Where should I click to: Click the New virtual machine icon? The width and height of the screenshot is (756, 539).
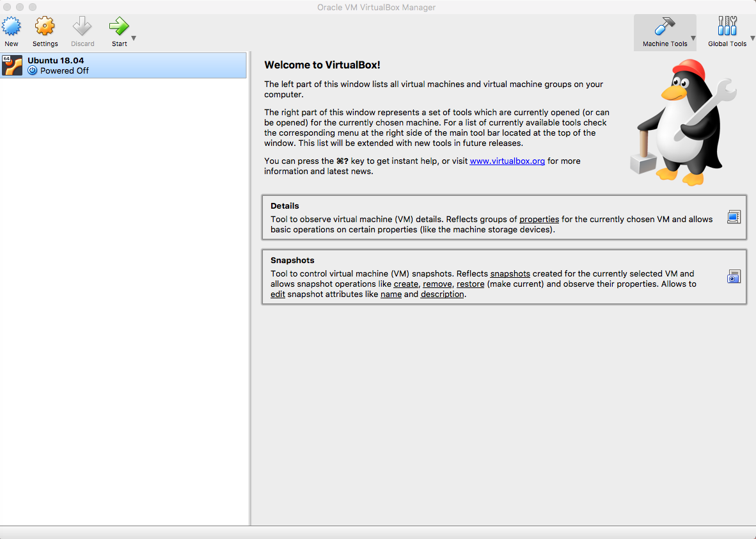tap(12, 26)
